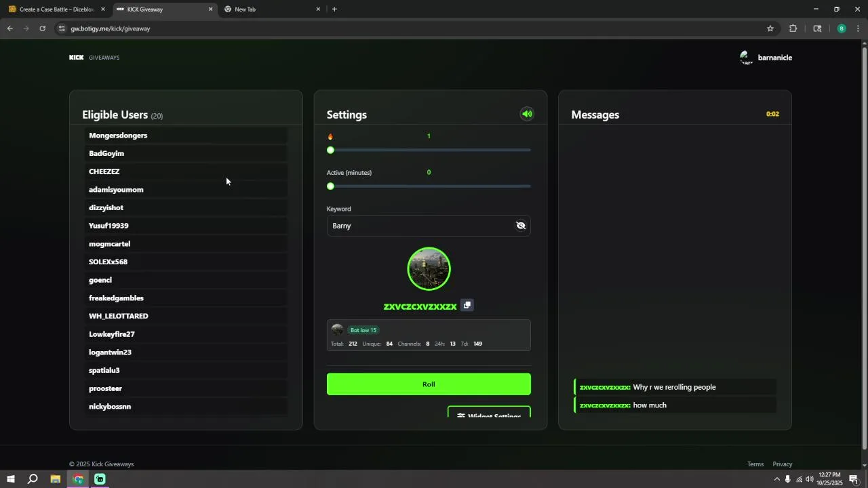Open the Privacy link
Viewport: 868px width, 488px height.
pyautogui.click(x=783, y=464)
